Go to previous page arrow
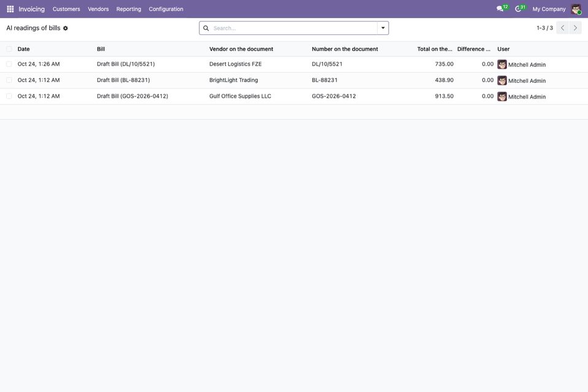 [562, 28]
